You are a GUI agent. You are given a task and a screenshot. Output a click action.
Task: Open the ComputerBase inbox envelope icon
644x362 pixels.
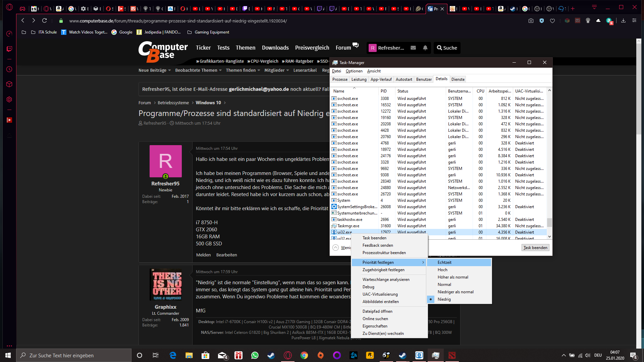[413, 48]
